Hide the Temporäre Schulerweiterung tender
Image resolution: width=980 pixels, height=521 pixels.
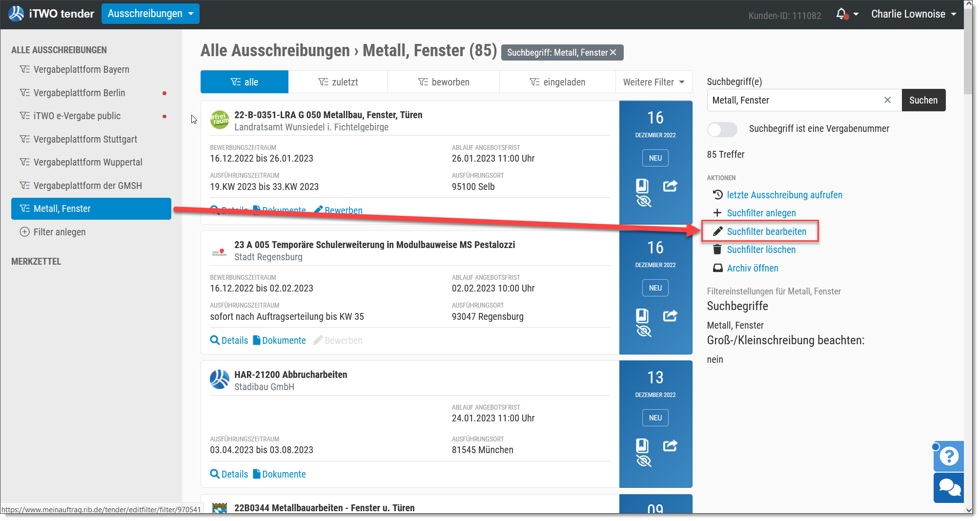point(644,331)
